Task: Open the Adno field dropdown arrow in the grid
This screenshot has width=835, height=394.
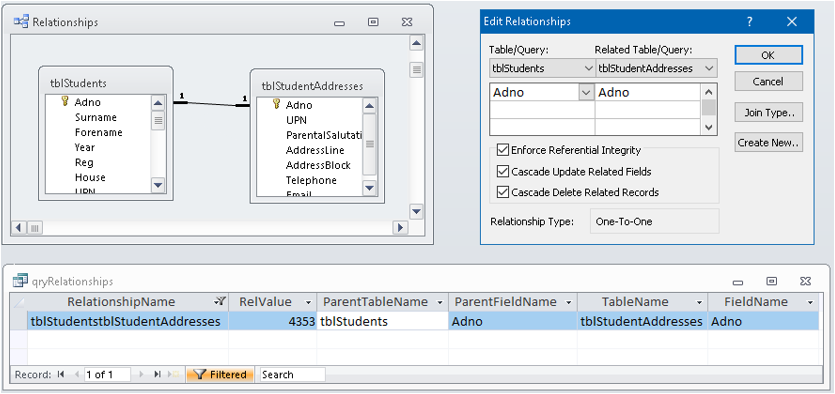Action: coord(586,93)
